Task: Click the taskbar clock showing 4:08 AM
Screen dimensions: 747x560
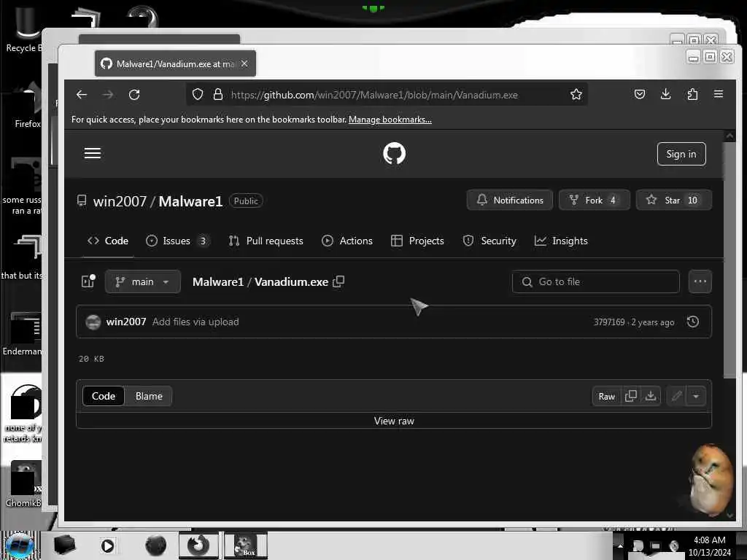Action: (x=709, y=545)
